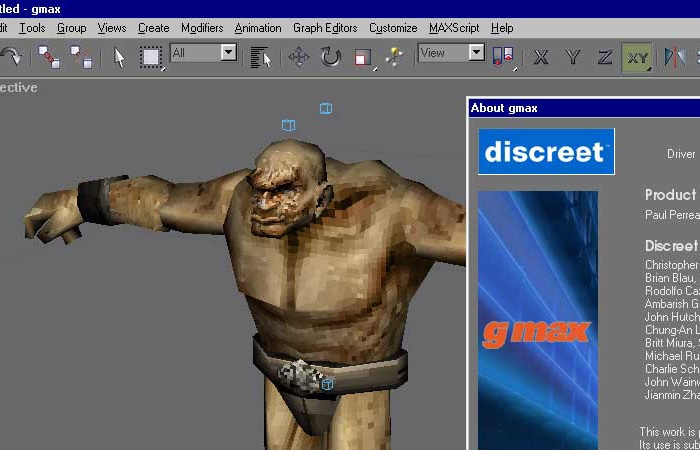Click the rectangular selection region icon
Screen dimensions: 700x450
pyautogui.click(x=151, y=57)
